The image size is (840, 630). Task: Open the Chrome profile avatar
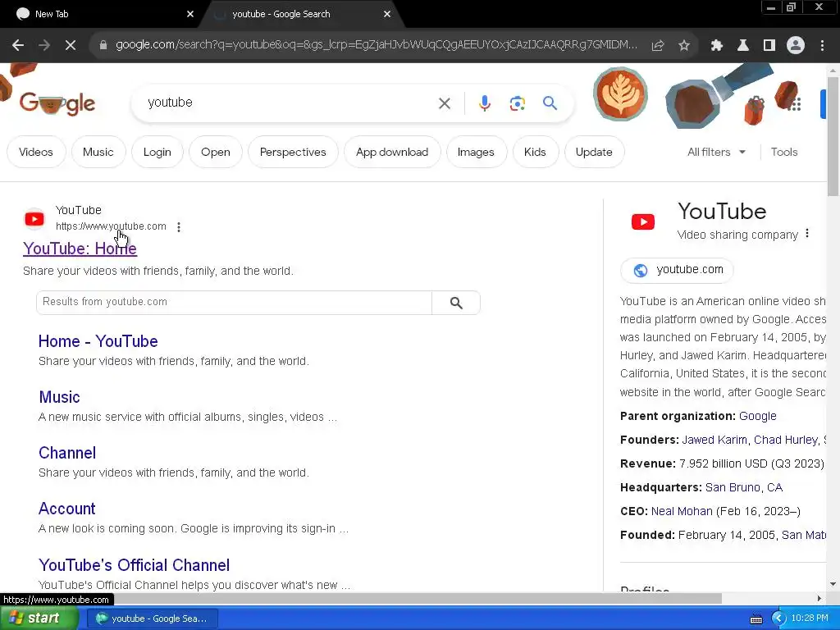[x=796, y=45]
